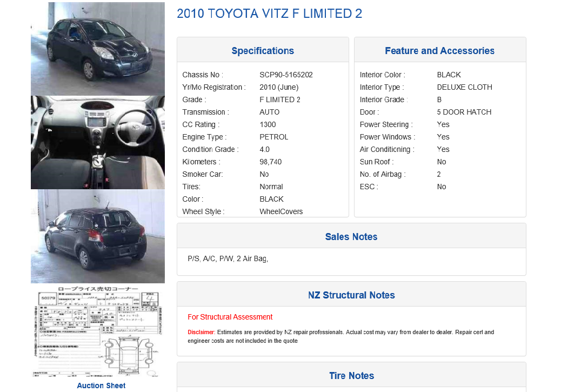Click the red Disclaimer label
The height and width of the screenshot is (392, 581).
coord(201,333)
